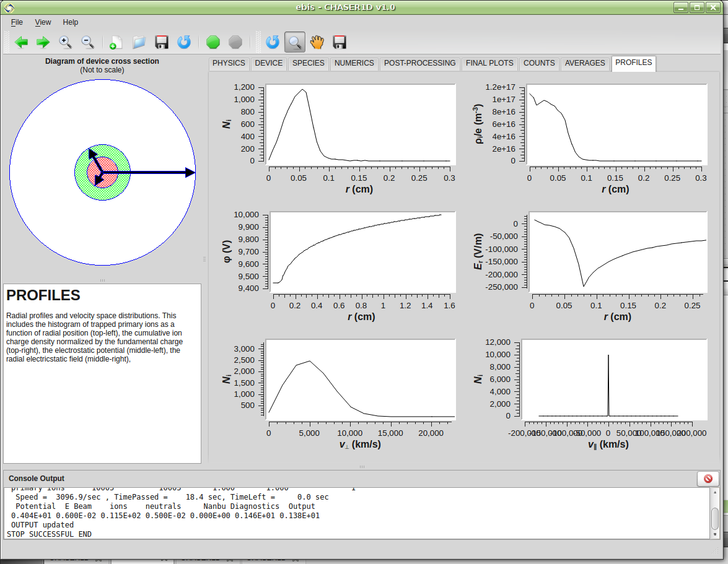The image size is (728, 564).
Task: Start the simulation with the green octagon
Action: tap(213, 43)
